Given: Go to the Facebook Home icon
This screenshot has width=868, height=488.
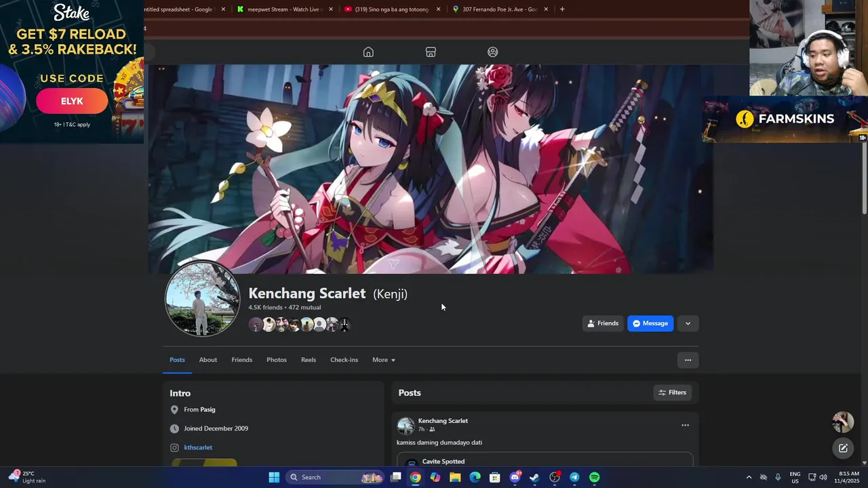Looking at the screenshot, I should point(368,52).
